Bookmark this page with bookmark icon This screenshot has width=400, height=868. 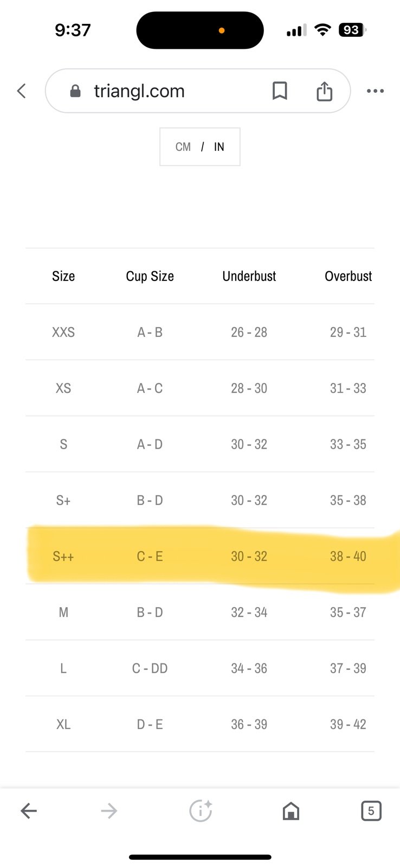(x=280, y=91)
